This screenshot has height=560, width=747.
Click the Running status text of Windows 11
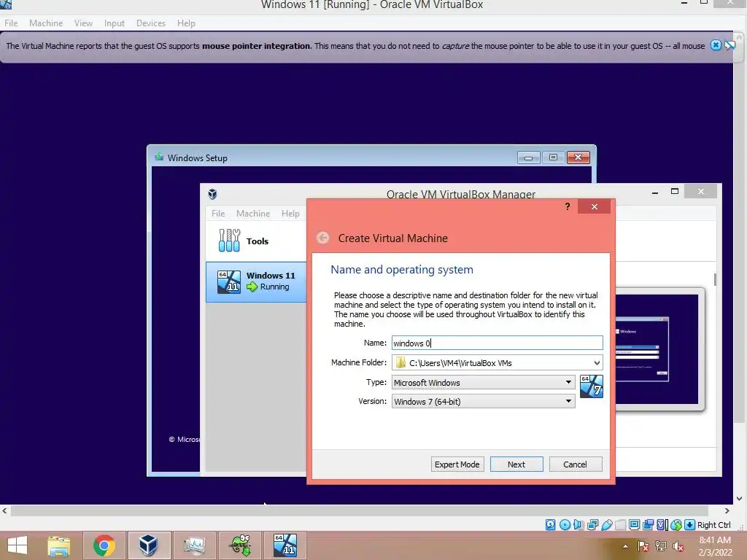tap(274, 287)
